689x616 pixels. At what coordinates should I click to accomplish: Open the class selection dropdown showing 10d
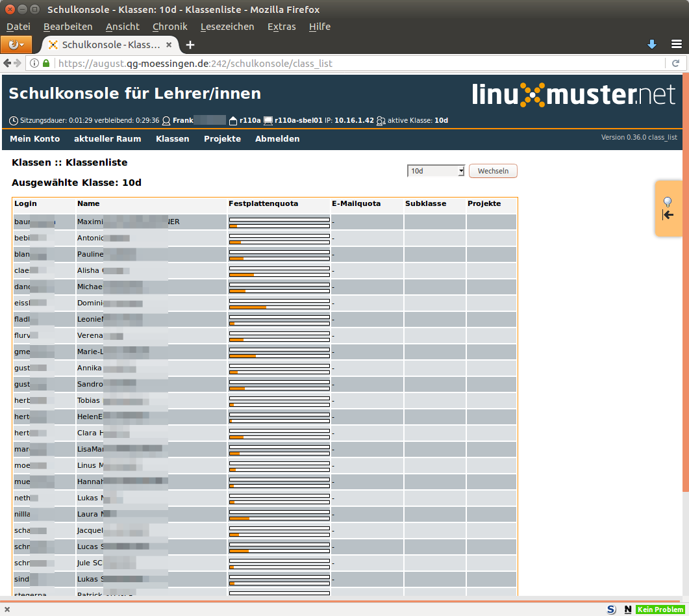(436, 171)
